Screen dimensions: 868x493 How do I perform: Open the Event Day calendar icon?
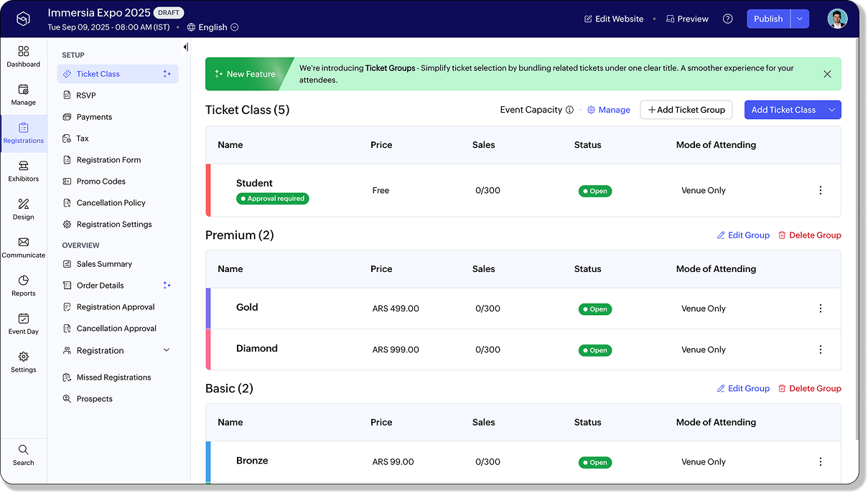tap(24, 319)
